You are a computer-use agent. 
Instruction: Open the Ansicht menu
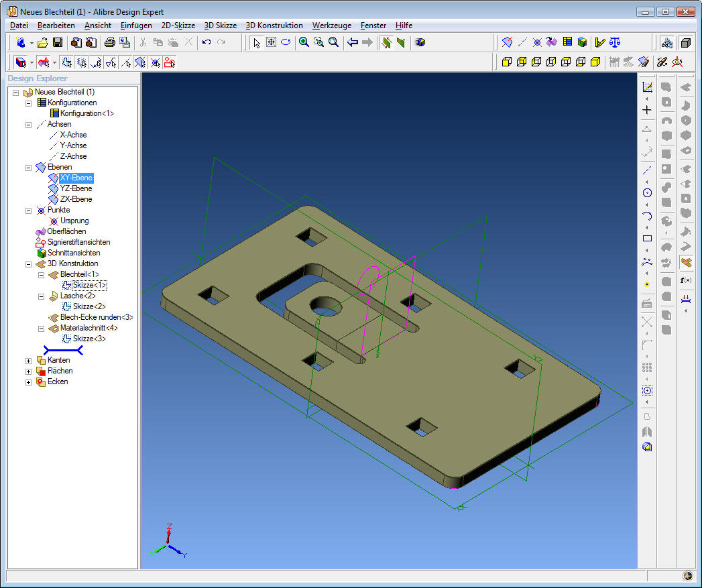point(98,25)
